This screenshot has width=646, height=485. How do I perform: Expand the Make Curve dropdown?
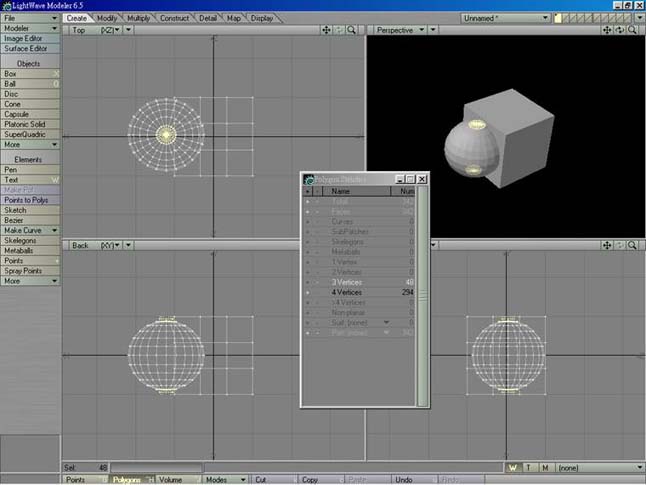[x=30, y=230]
